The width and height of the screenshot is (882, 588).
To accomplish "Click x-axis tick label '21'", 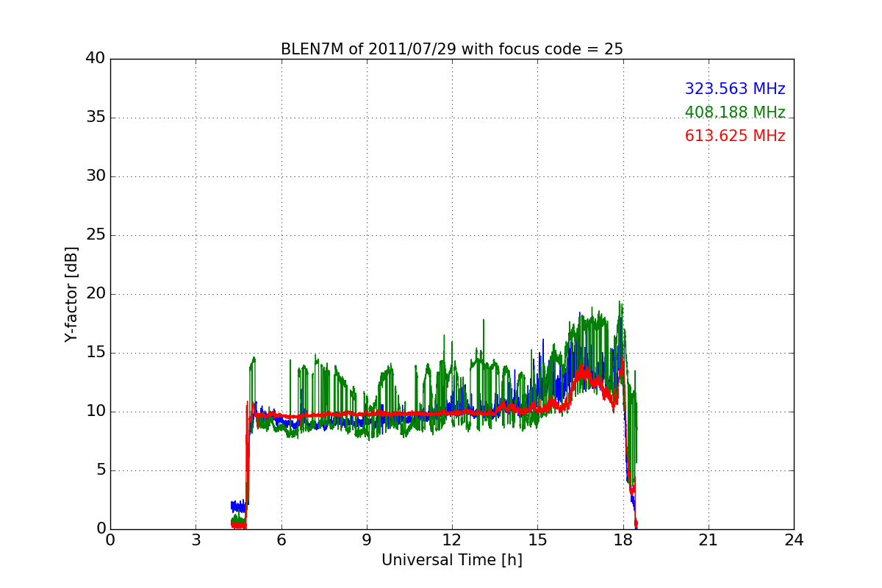I will coord(709,539).
